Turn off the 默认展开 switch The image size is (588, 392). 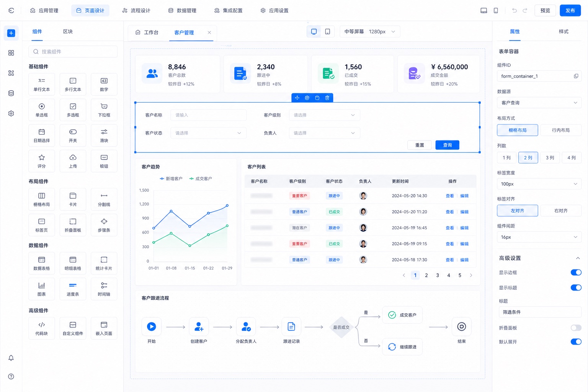pyautogui.click(x=576, y=341)
